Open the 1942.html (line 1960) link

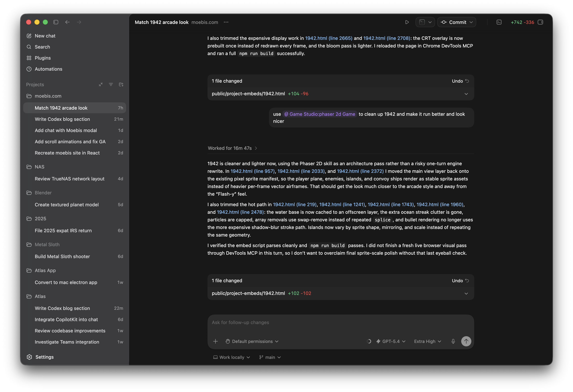(x=440, y=204)
